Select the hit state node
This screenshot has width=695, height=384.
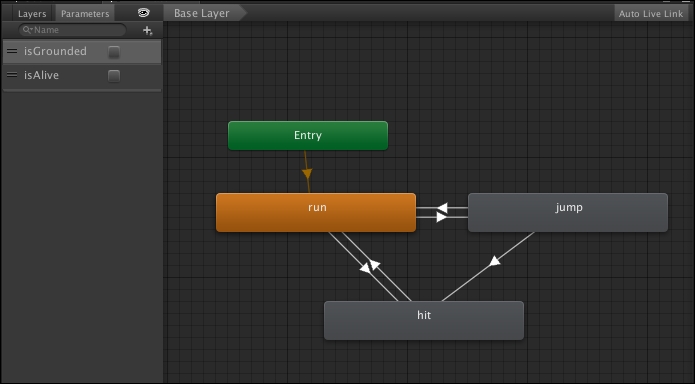point(424,321)
